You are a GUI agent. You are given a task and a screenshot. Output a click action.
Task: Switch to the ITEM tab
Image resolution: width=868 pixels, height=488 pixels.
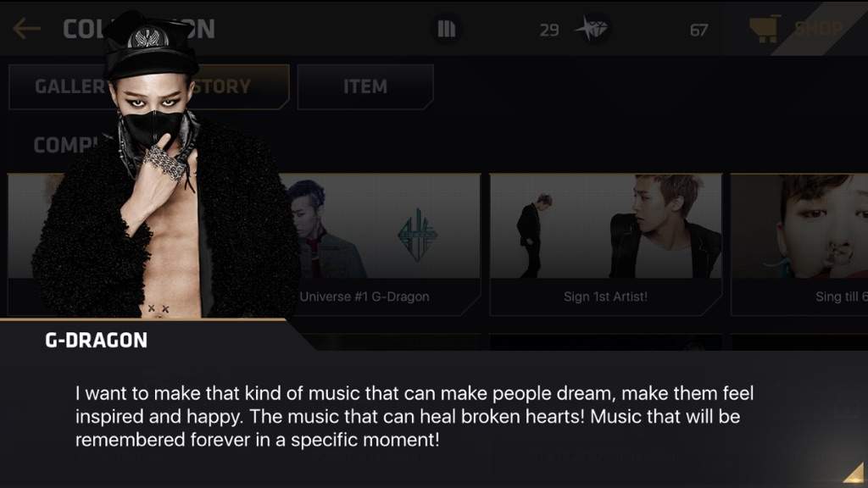point(365,86)
